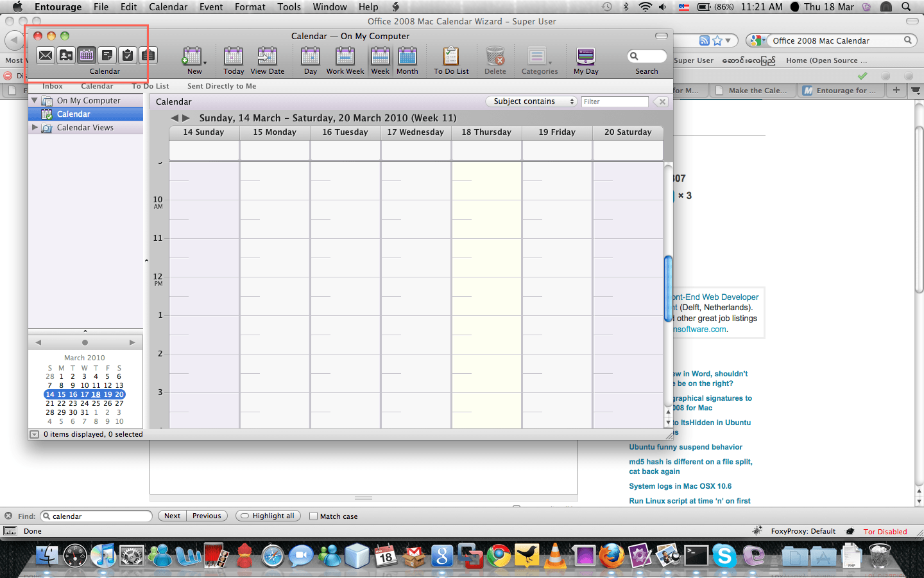Open VLC cone icon in Dock
Image resolution: width=924 pixels, height=578 pixels.
[556, 555]
